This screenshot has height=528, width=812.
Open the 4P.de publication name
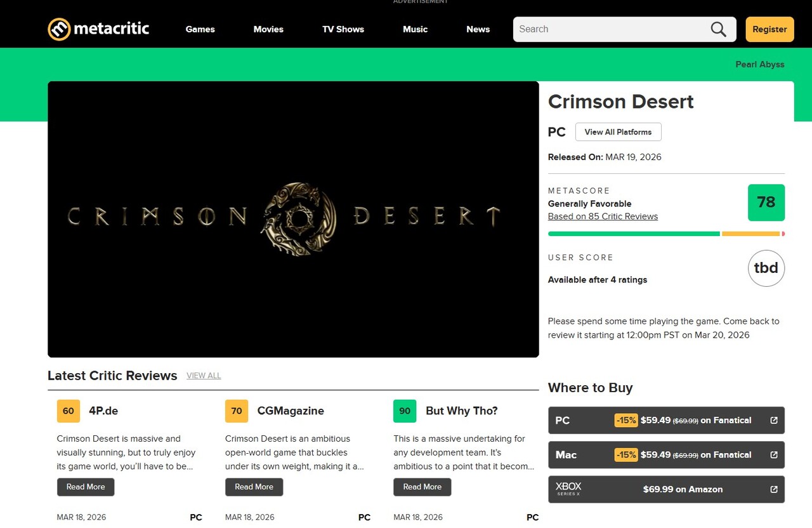(x=103, y=411)
